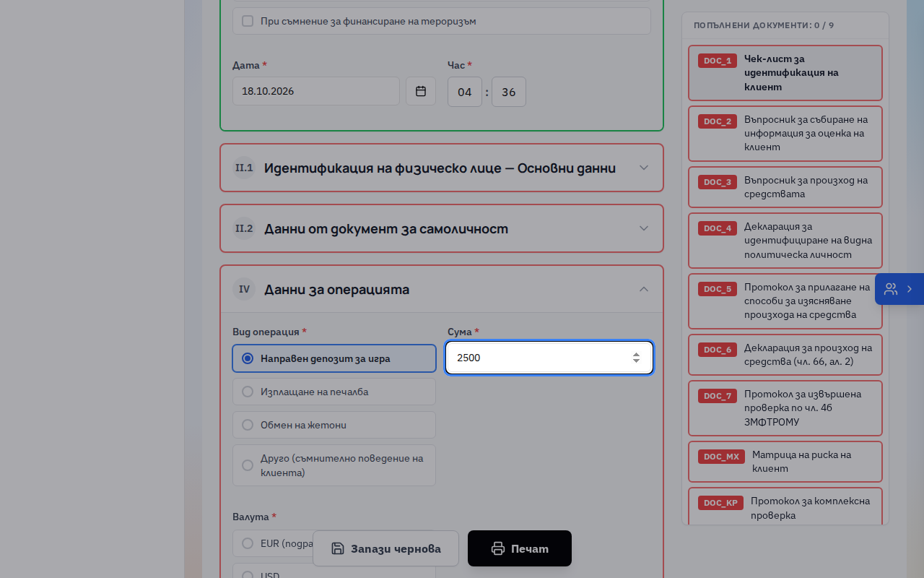This screenshot has height=578, width=924.
Task: Click the minutes field showing 36
Action: pyautogui.click(x=509, y=92)
